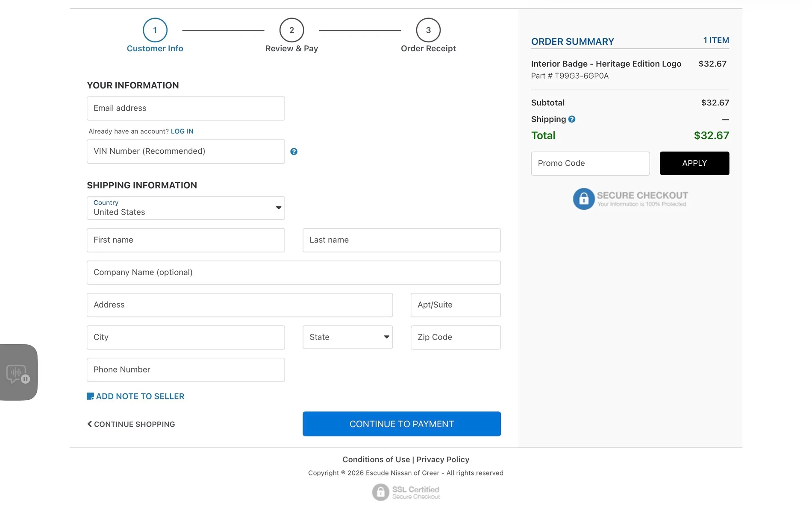Click the LOG IN link

(182, 132)
